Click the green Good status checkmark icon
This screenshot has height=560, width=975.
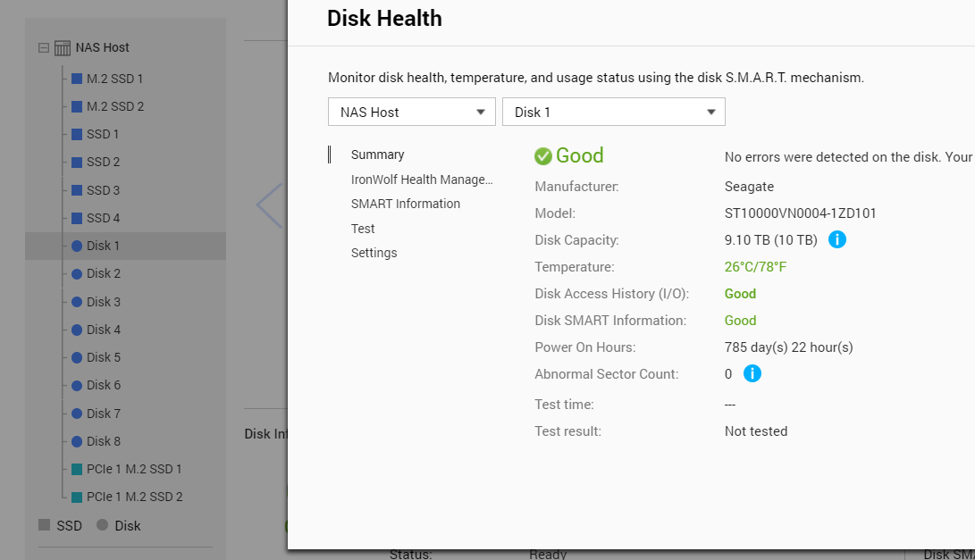coord(542,156)
